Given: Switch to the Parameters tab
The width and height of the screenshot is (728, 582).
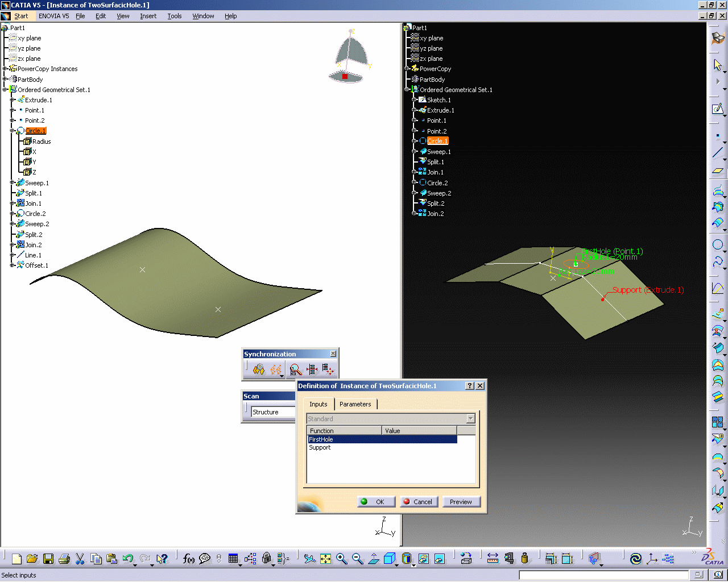Looking at the screenshot, I should tap(355, 404).
